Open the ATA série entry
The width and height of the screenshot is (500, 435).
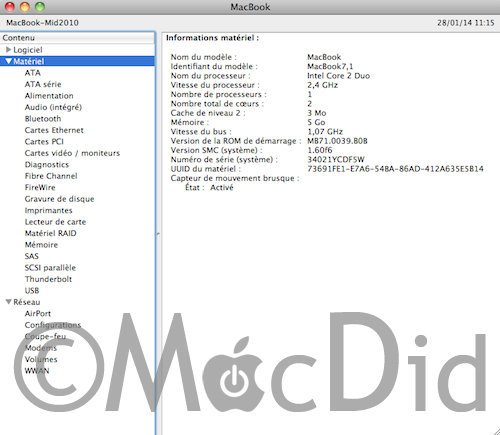(43, 84)
